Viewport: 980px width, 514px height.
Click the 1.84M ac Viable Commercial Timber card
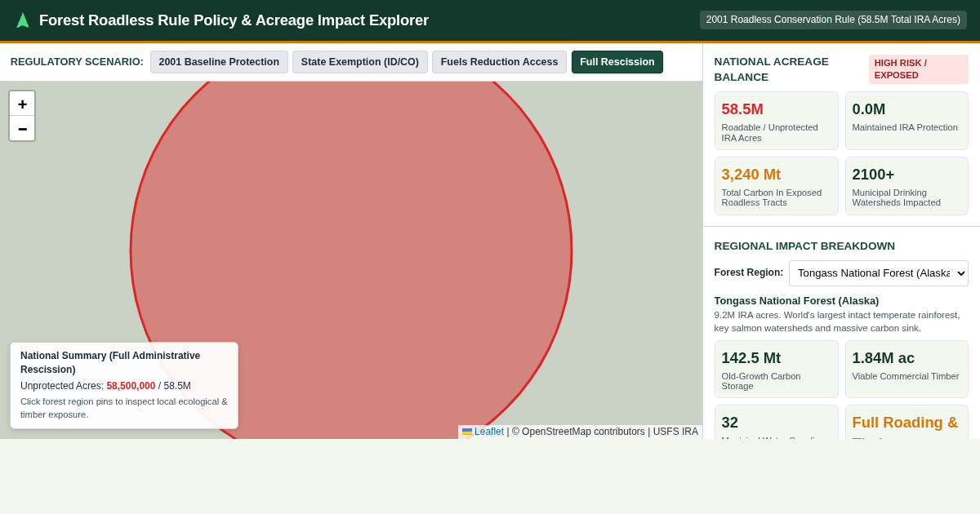point(906,369)
